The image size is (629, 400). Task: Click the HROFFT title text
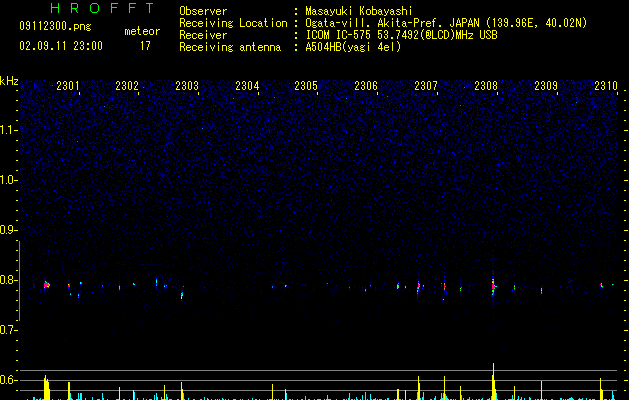click(x=102, y=8)
